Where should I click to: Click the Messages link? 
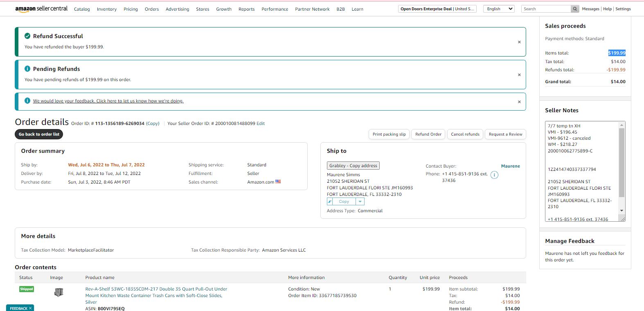[x=590, y=9]
